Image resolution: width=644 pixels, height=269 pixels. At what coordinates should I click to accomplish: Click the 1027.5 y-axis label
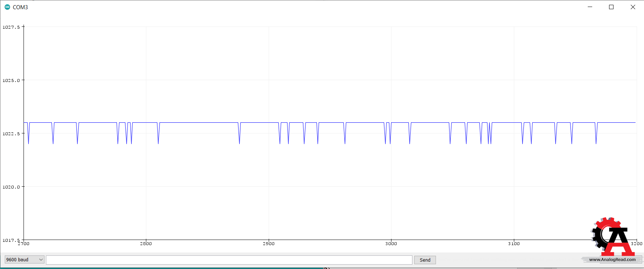[x=11, y=27]
